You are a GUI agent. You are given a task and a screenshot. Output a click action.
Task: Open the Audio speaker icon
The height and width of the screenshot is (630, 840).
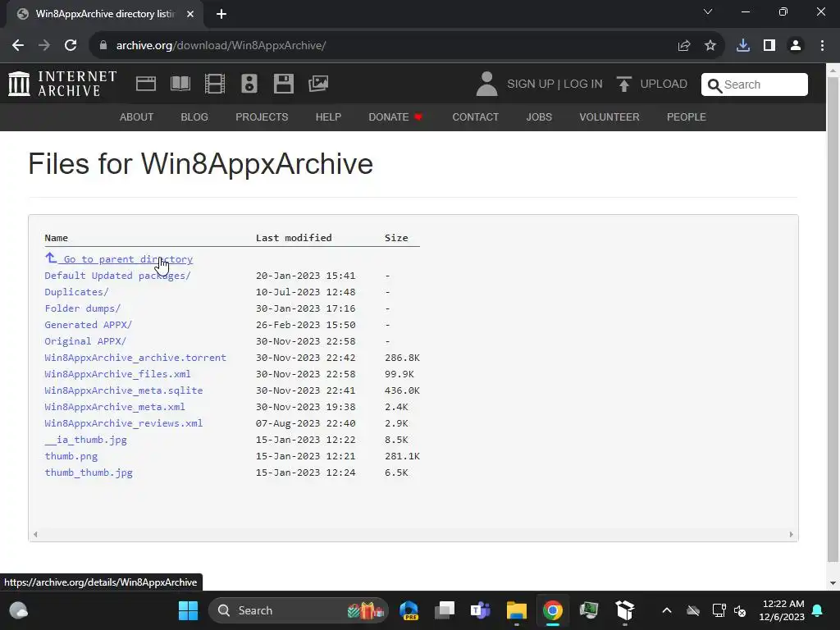coord(249,84)
